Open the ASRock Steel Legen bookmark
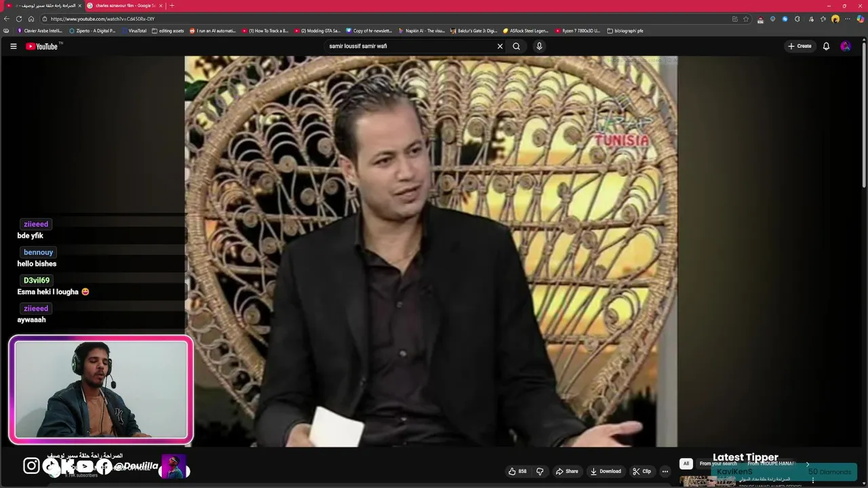Viewport: 868px width, 488px height. click(526, 30)
